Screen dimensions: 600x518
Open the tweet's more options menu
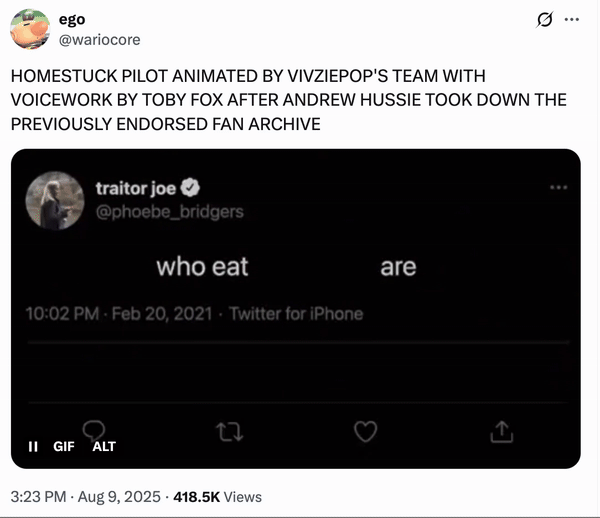click(573, 20)
